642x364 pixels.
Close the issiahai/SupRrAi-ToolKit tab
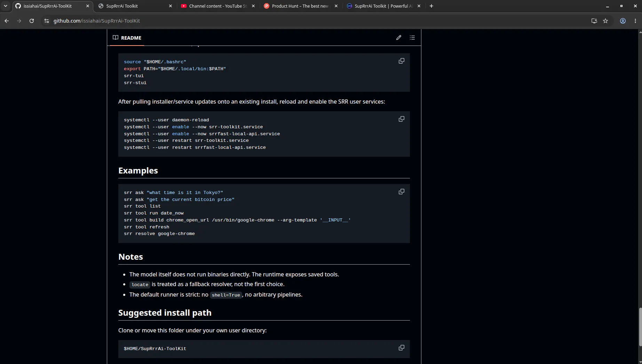pos(88,6)
